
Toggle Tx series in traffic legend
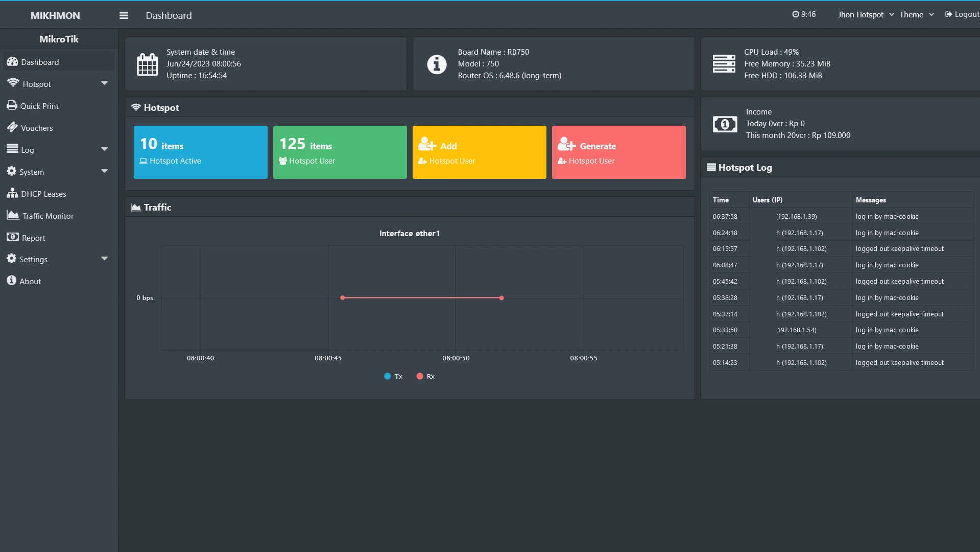tap(393, 376)
